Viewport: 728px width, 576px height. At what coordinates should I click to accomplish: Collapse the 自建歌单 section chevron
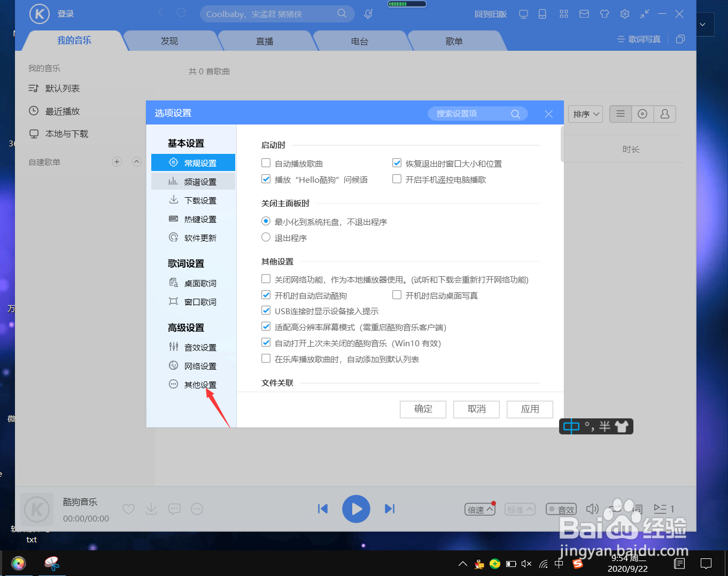coord(136,161)
